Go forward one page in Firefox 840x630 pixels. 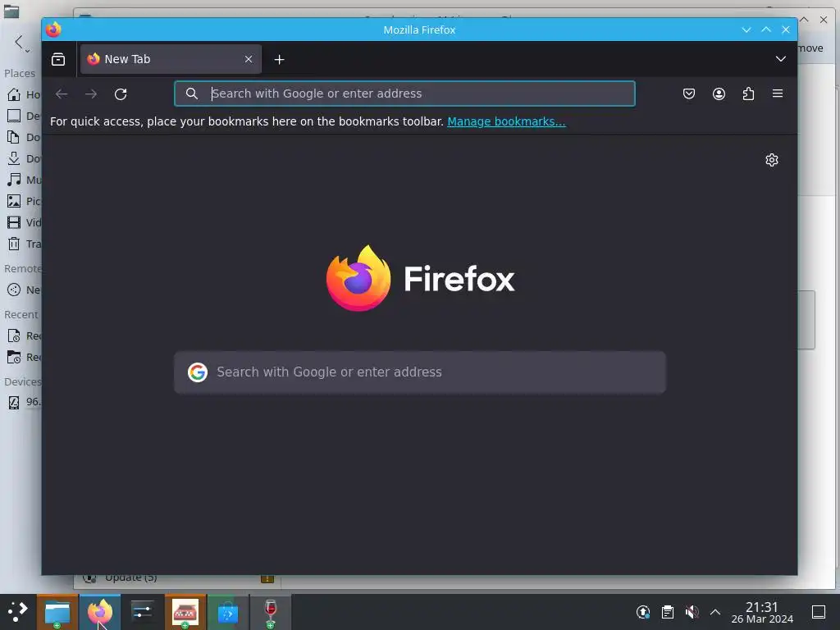(91, 94)
